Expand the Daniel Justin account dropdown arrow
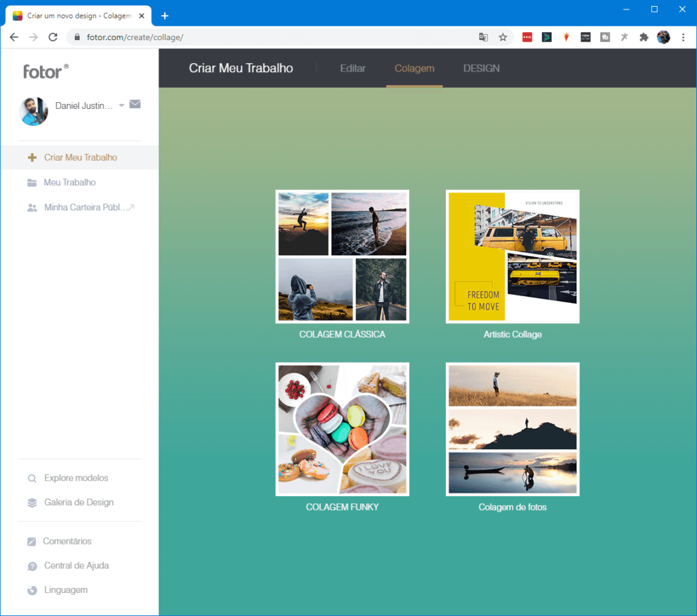697x616 pixels. coord(122,106)
